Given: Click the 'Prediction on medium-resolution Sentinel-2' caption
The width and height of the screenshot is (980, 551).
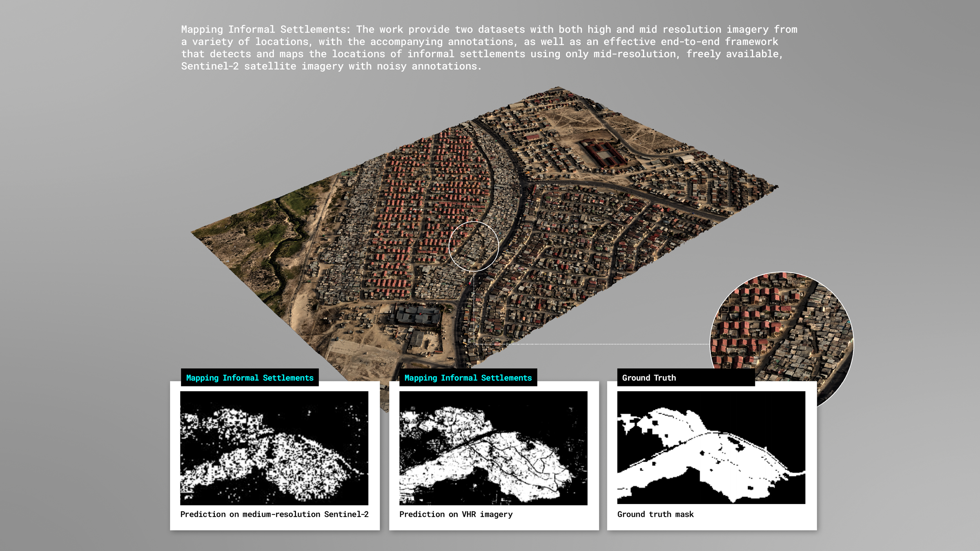Looking at the screenshot, I should click(274, 514).
